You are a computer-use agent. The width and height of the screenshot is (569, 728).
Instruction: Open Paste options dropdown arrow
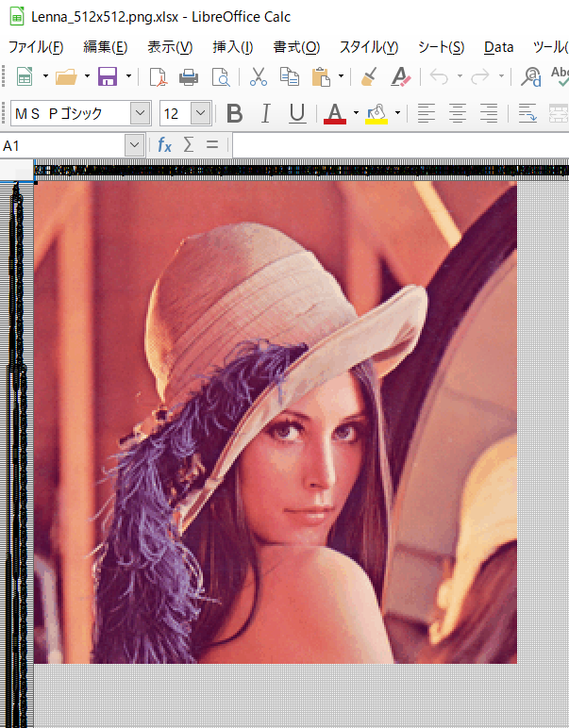click(x=341, y=76)
